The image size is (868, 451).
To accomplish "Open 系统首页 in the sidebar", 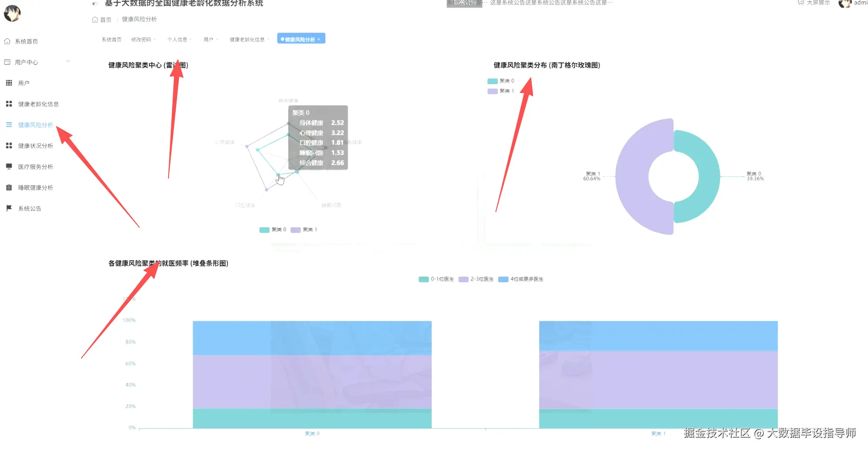I will 26,41.
